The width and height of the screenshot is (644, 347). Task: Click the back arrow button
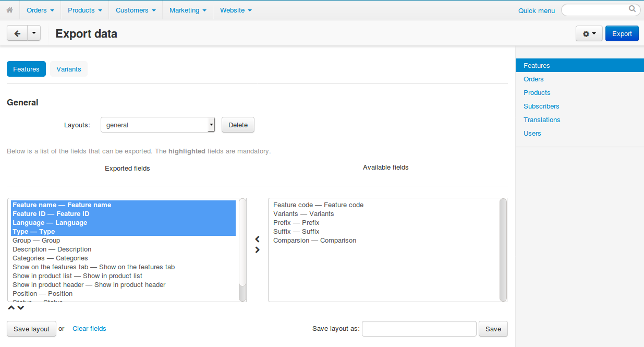[x=17, y=33]
